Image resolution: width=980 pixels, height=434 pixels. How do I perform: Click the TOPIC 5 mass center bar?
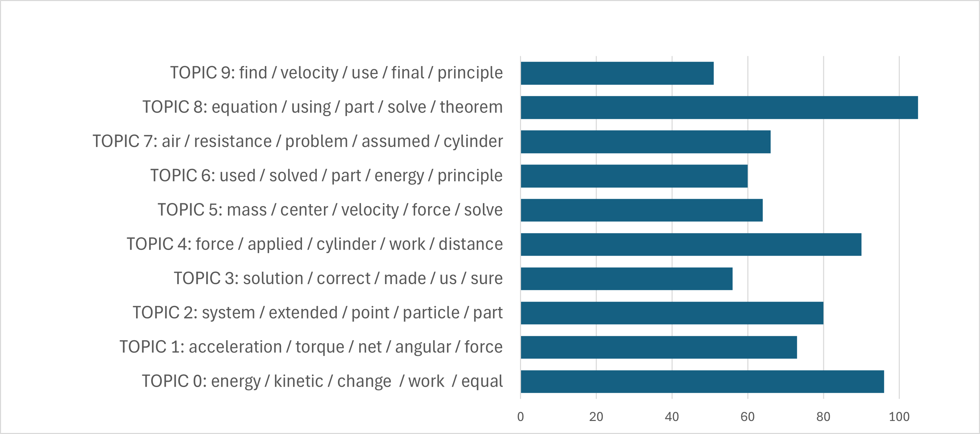coord(641,210)
